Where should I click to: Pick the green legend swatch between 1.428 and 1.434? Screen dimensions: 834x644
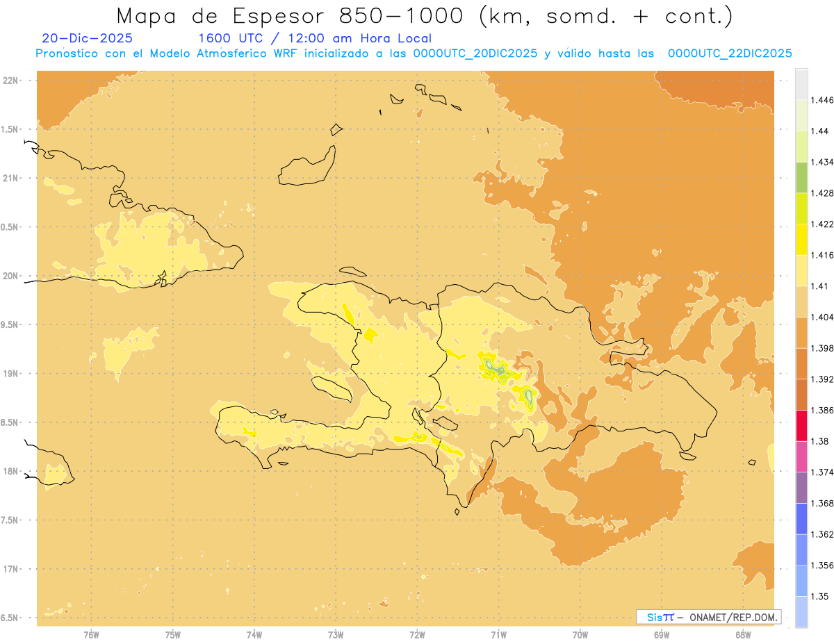tap(801, 178)
